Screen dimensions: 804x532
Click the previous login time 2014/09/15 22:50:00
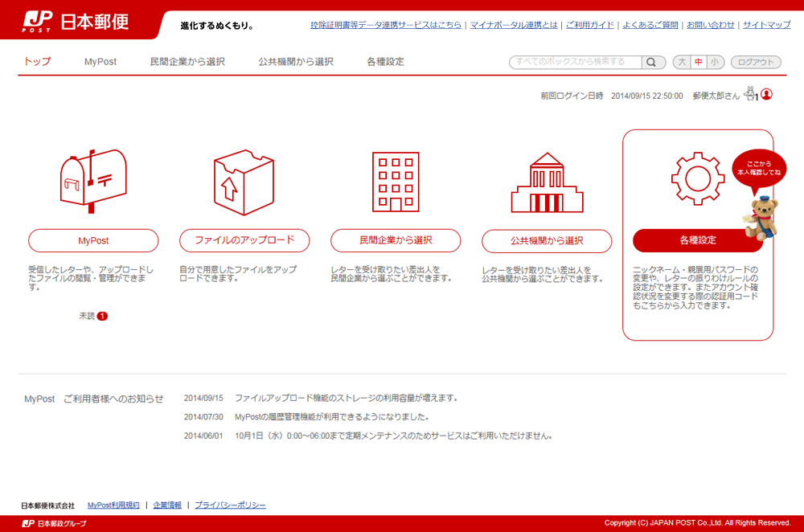pos(646,96)
